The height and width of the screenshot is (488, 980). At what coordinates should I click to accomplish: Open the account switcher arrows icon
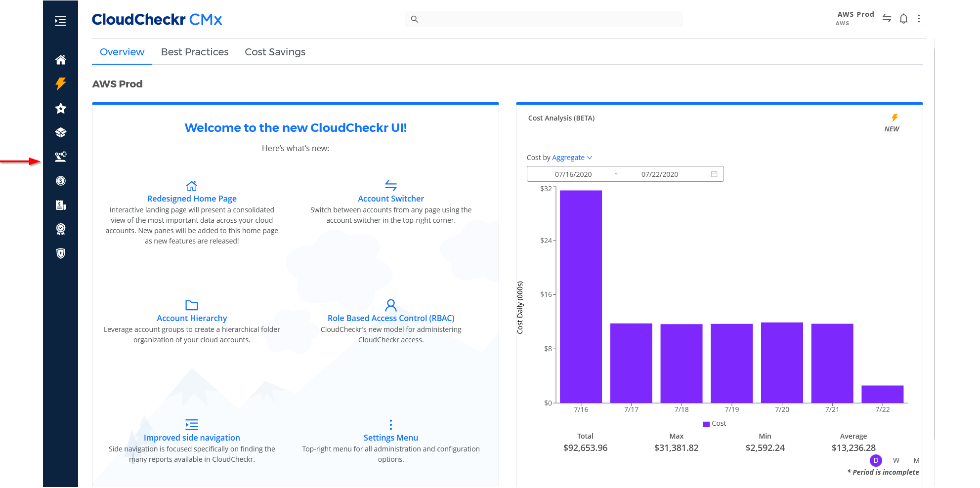point(887,18)
